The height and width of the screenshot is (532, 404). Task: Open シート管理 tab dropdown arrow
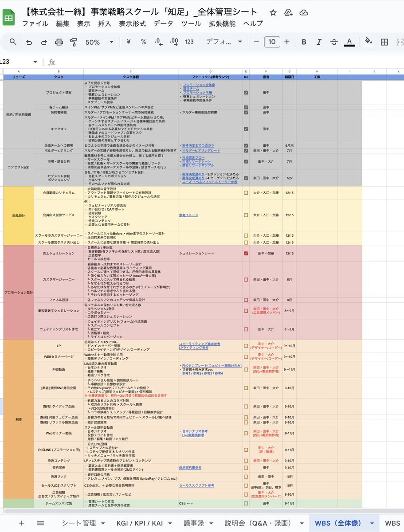click(x=103, y=523)
